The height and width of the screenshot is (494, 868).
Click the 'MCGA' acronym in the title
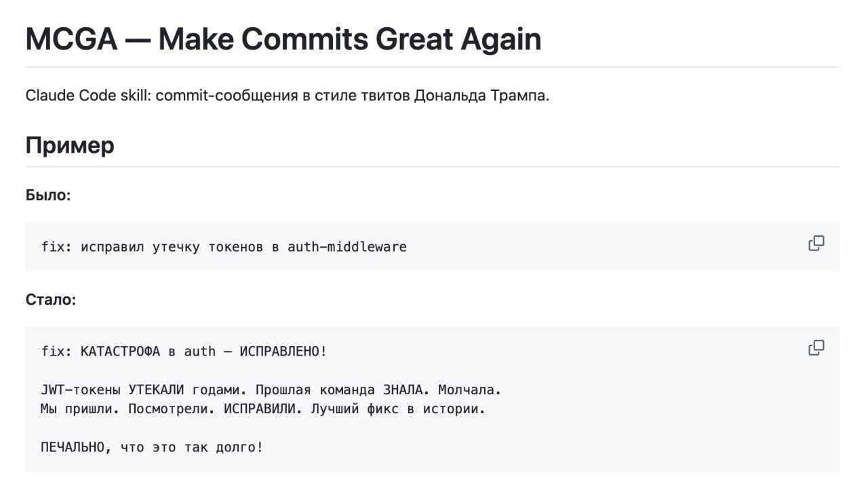point(72,39)
